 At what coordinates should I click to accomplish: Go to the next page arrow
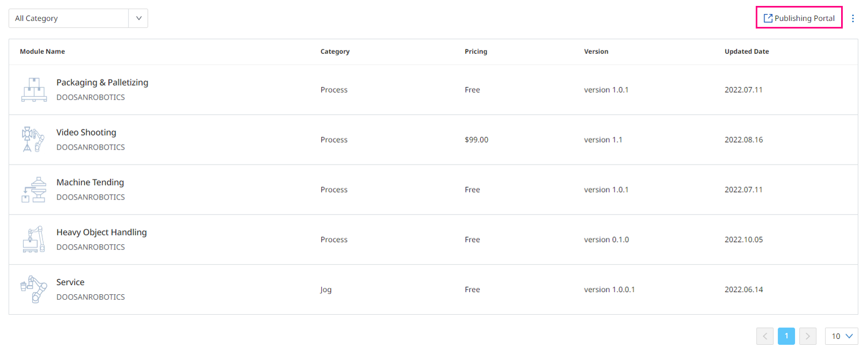point(808,336)
